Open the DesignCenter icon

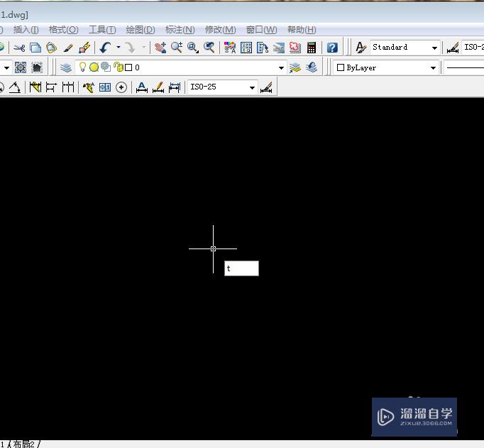(246, 48)
